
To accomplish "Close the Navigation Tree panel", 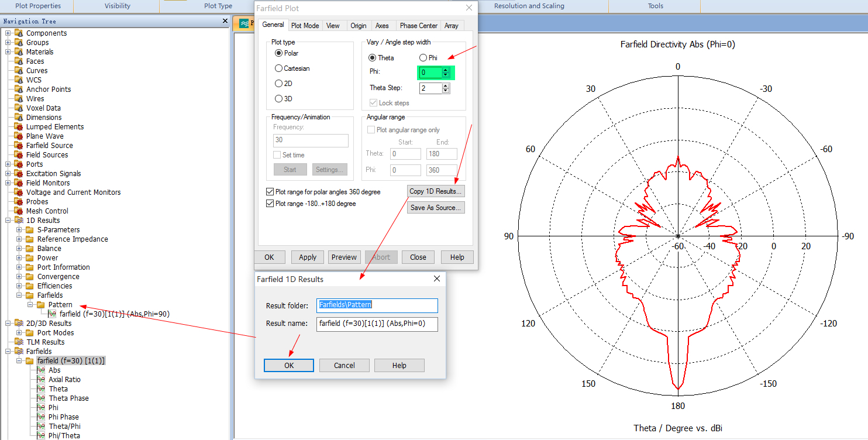I will (x=225, y=21).
